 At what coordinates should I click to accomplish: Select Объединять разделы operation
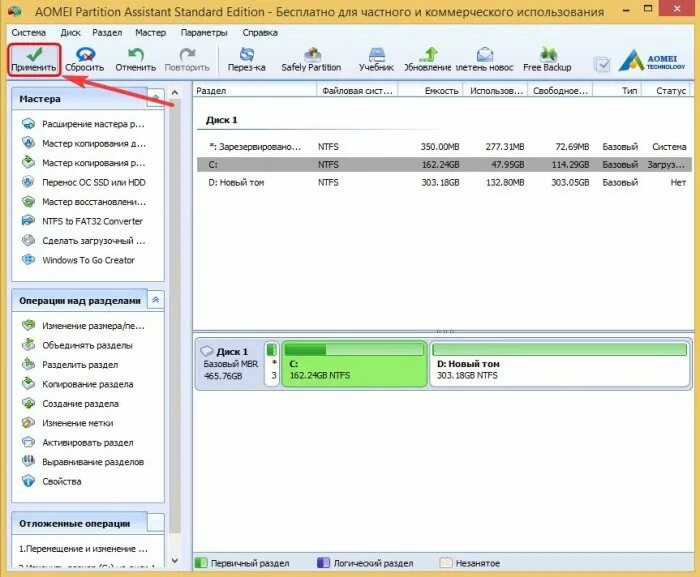tap(77, 345)
